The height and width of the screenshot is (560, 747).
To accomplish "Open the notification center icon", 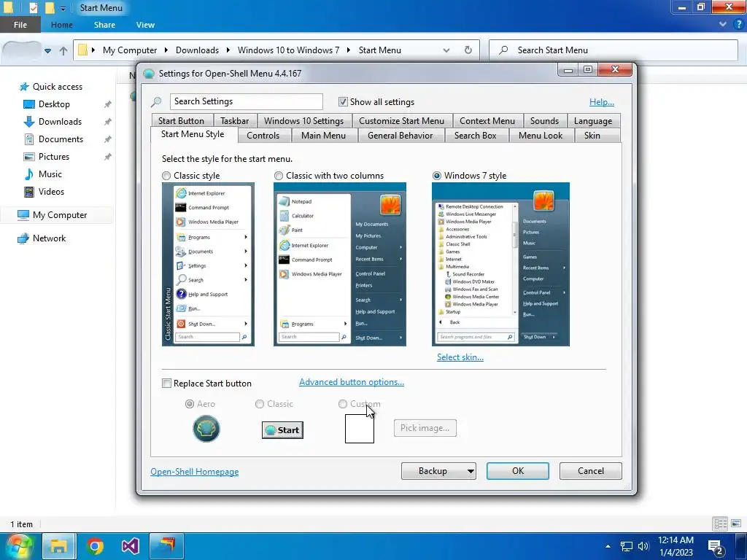I will pyautogui.click(x=716, y=548).
